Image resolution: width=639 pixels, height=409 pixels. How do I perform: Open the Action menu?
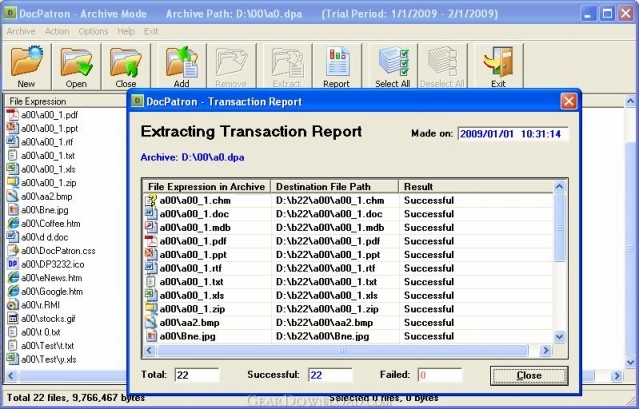tap(57, 31)
